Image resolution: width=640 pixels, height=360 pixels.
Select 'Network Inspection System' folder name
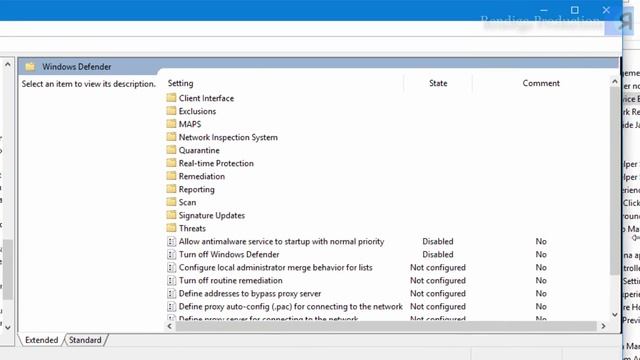coord(228,137)
